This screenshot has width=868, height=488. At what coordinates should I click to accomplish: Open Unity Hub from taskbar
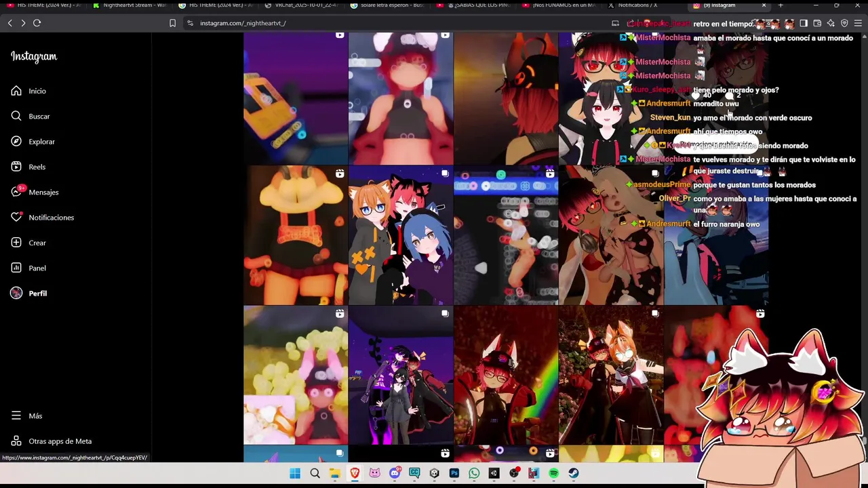(x=435, y=474)
